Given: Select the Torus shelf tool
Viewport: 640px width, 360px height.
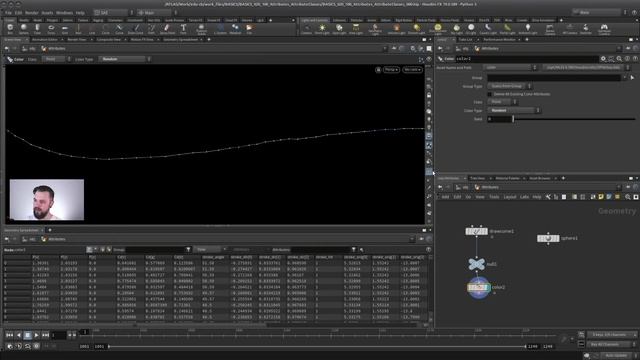Looking at the screenshot, I should pyautogui.click(x=51, y=29).
